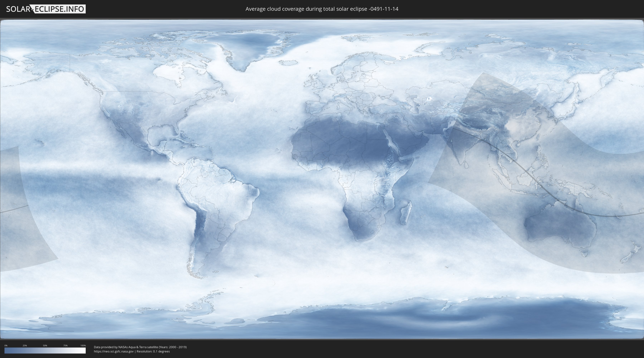This screenshot has height=358, width=644.
Task: Click the 75% legend label
Action: point(65,345)
